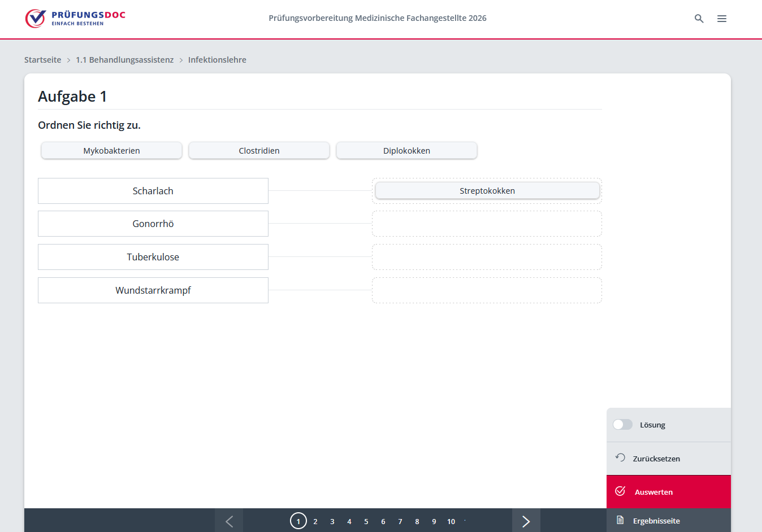This screenshot has width=762, height=532.
Task: Jump to task page 2
Action: point(315,521)
